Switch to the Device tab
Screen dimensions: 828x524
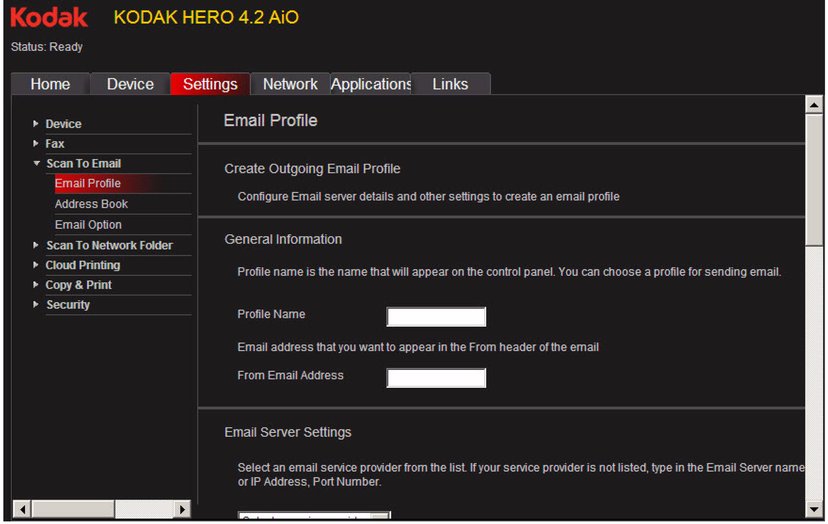(130, 84)
